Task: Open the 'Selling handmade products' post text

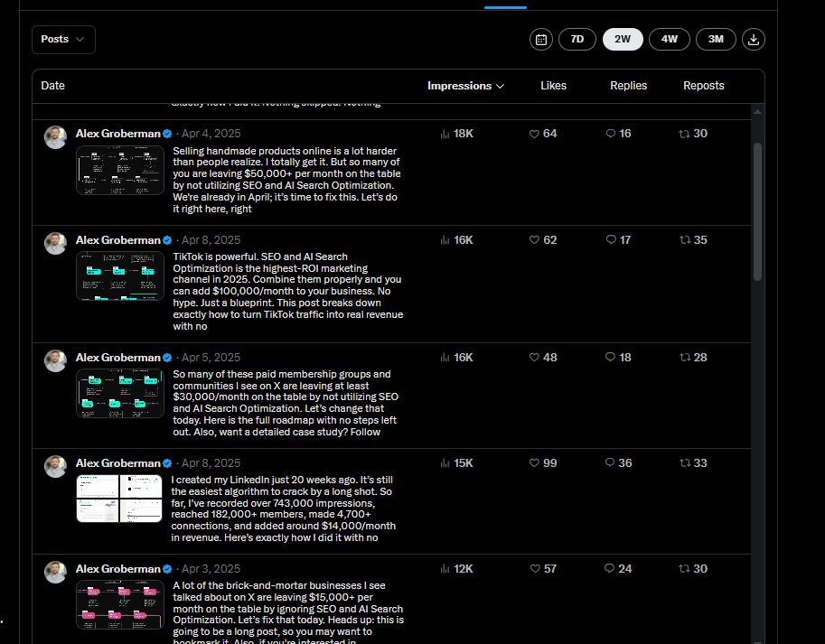Action: [x=286, y=180]
